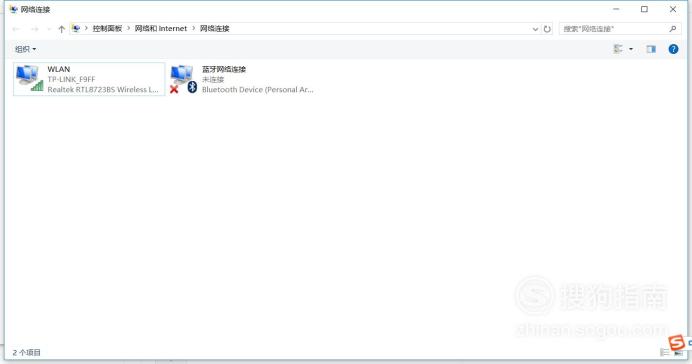The image size is (692, 364).
Task: Minimize the 网络连接 window
Action: (616, 9)
